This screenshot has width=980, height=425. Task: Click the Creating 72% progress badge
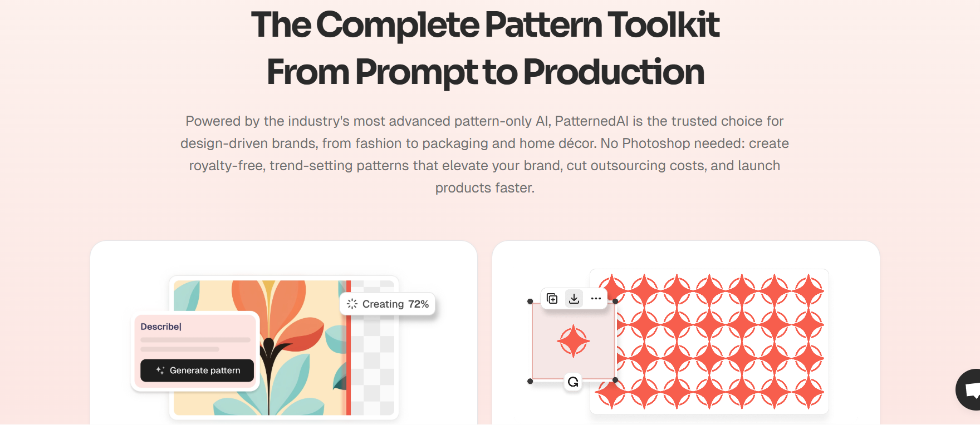coord(388,304)
